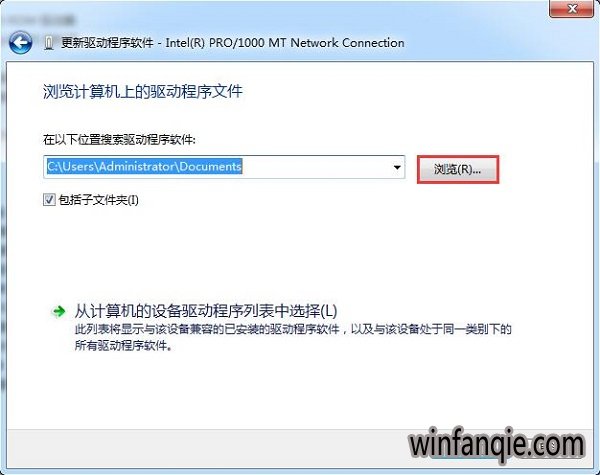
Task: Click the green arrow next to 从计算机的设备驱动程序列表中选择
Action: (59, 312)
